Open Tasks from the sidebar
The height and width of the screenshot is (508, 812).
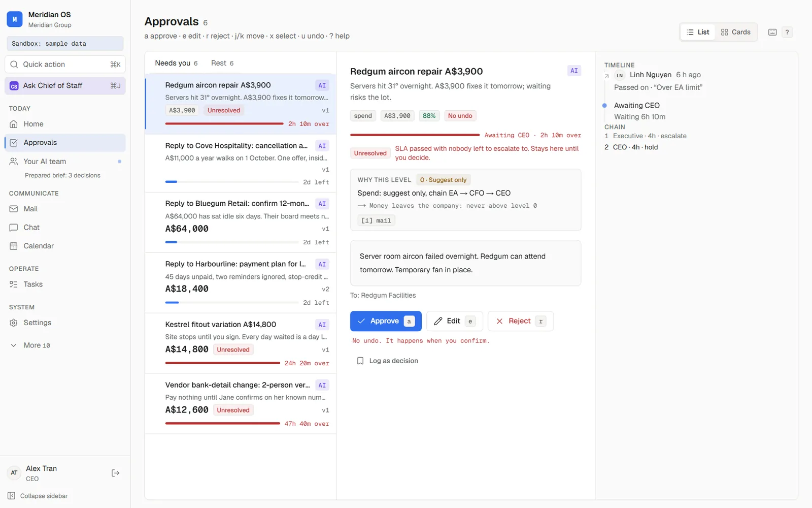(65, 284)
